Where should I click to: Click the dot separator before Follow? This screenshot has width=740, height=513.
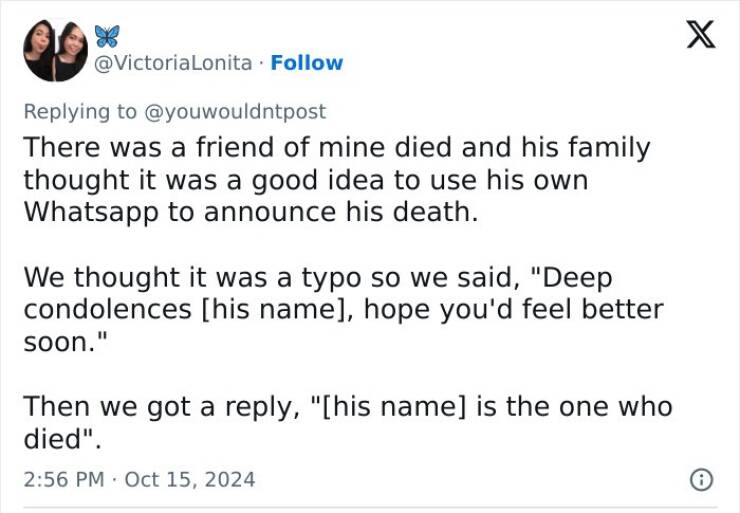261,63
